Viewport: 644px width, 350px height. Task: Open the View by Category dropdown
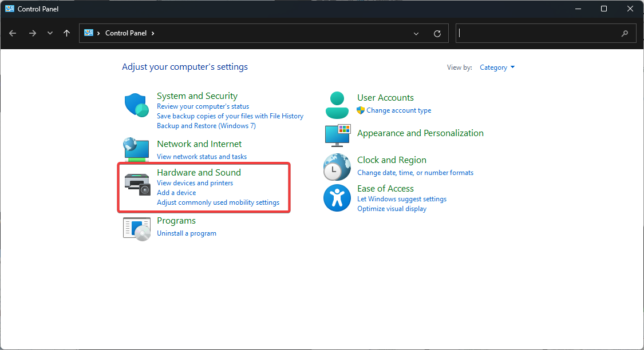point(497,67)
